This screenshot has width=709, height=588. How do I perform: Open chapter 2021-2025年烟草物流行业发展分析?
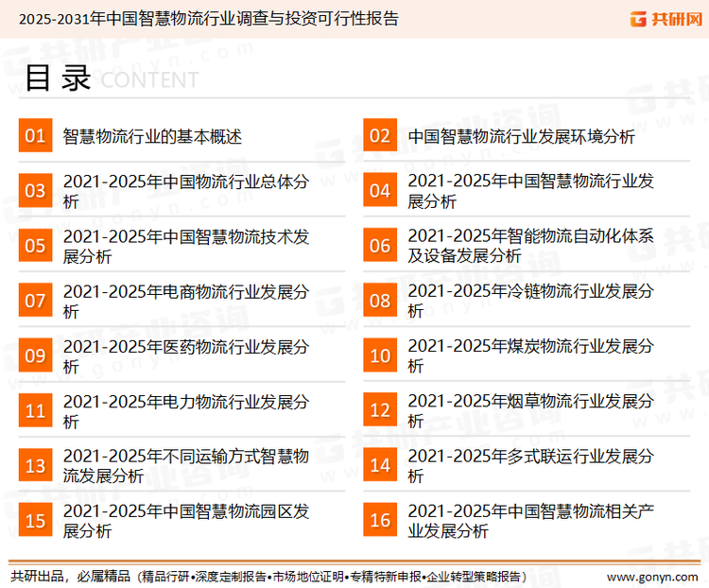531,410
